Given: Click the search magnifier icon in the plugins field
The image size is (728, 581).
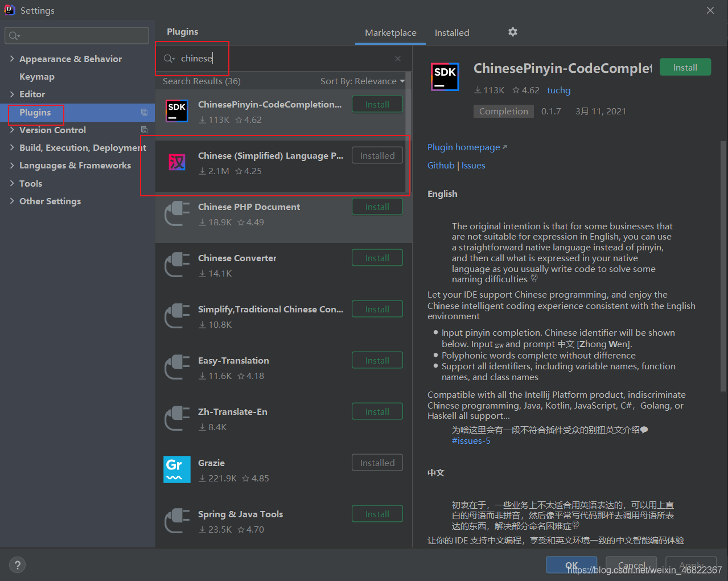Looking at the screenshot, I should point(169,59).
